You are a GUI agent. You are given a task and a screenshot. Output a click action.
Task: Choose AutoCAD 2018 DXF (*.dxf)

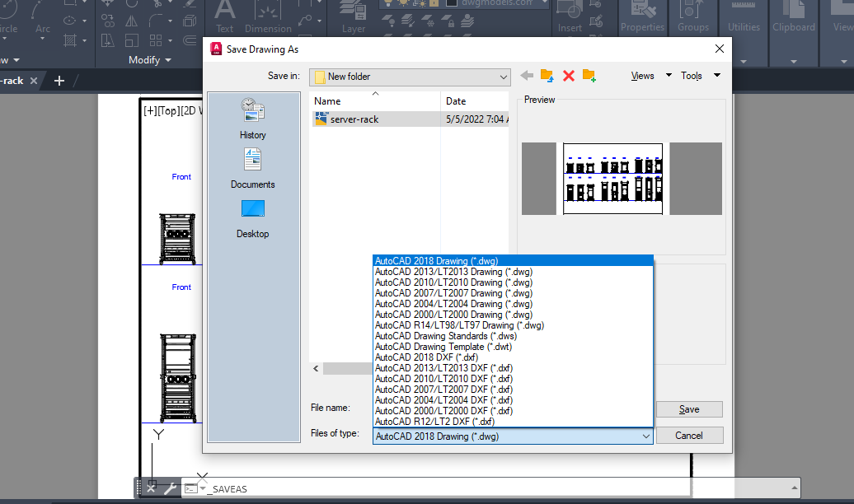pos(513,357)
